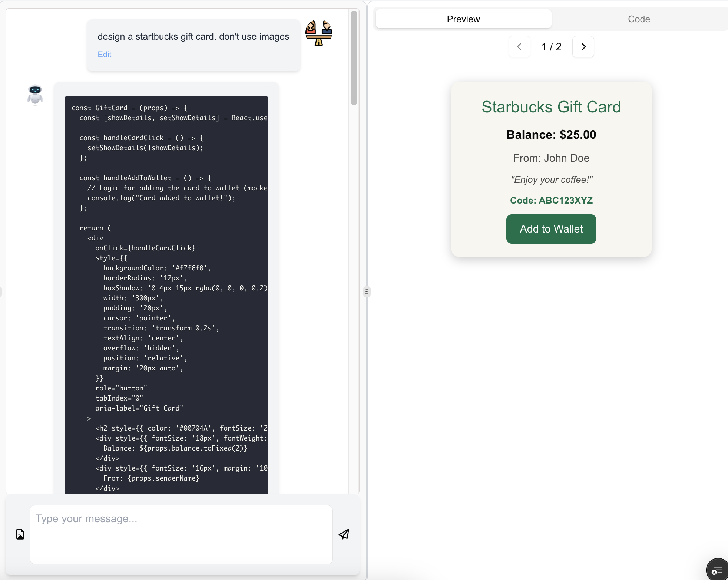Image resolution: width=728 pixels, height=580 pixels.
Task: Click the attach image file icon
Action: click(x=20, y=534)
